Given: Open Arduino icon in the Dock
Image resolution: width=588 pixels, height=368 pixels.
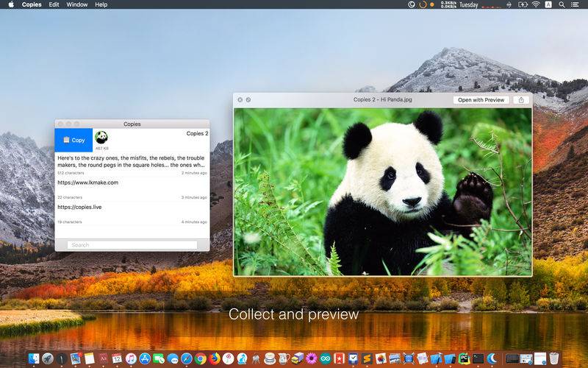Looking at the screenshot, I should click(x=326, y=358).
